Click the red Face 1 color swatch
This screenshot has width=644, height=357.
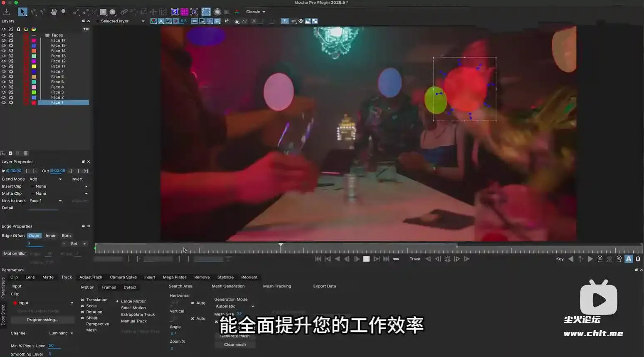pos(34,103)
